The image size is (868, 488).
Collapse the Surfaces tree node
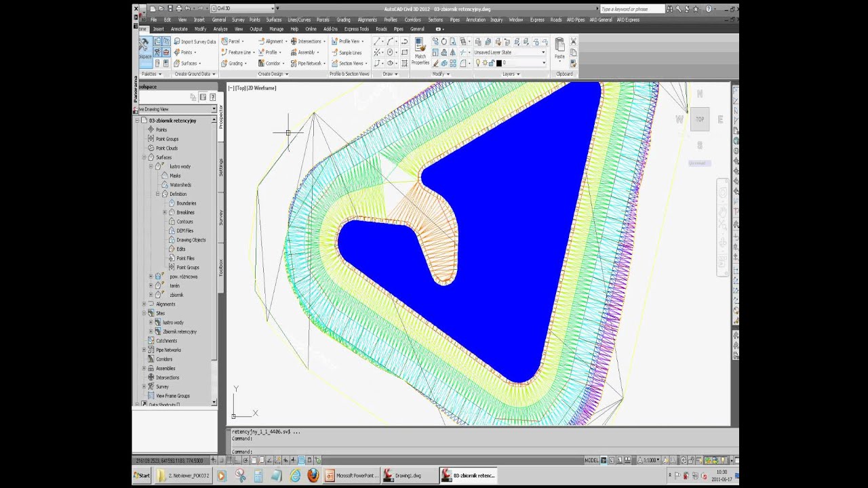[x=144, y=157]
